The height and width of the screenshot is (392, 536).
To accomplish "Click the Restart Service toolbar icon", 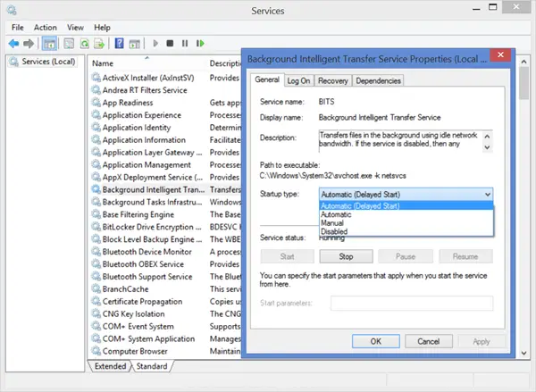I will coord(199,43).
